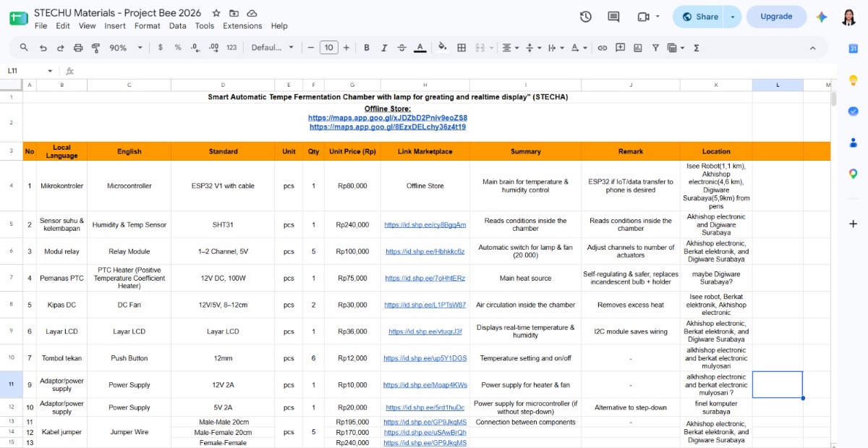Toggle bold formatting
Viewport: 868px width, 448px height.
click(x=367, y=48)
